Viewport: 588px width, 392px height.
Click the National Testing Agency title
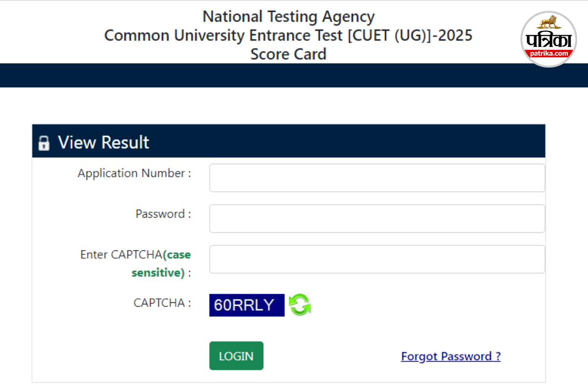[x=289, y=17]
